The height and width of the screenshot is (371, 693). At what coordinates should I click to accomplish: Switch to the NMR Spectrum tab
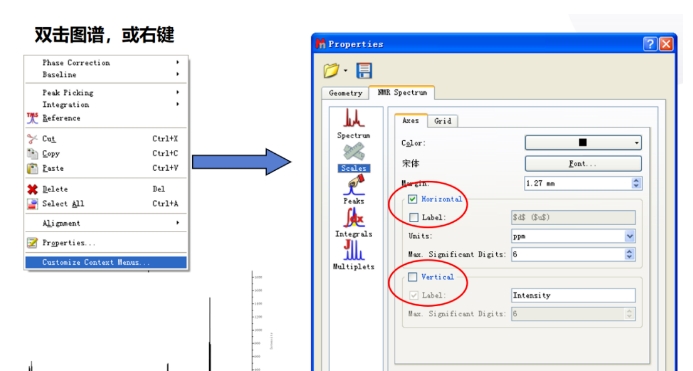pos(402,92)
